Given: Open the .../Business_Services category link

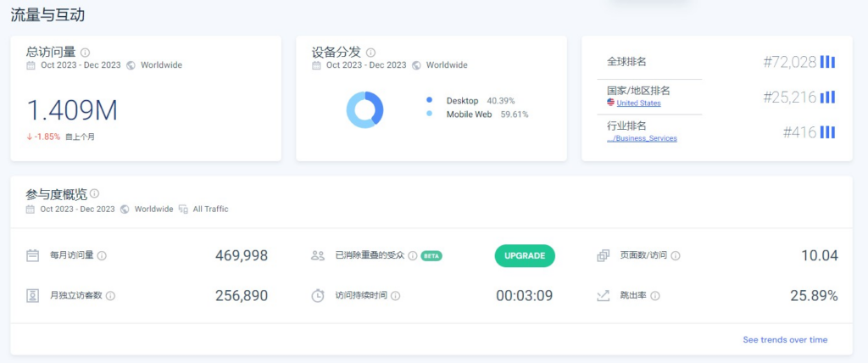Looking at the screenshot, I should 643,138.
